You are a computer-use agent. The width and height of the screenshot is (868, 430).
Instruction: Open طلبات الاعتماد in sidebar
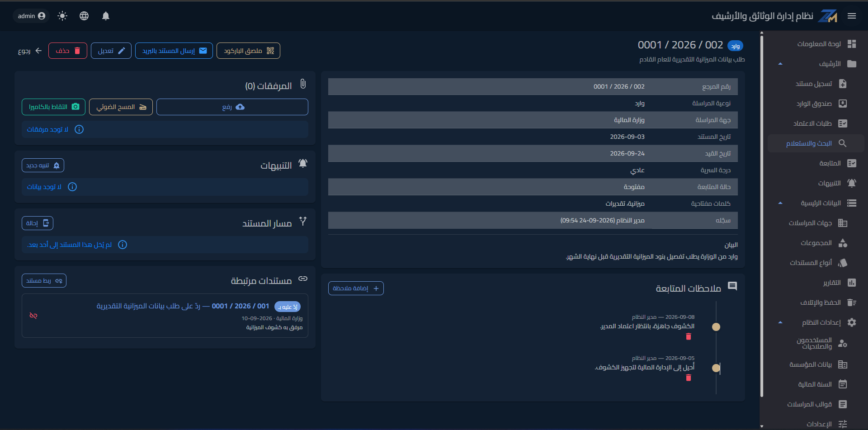tap(816, 123)
